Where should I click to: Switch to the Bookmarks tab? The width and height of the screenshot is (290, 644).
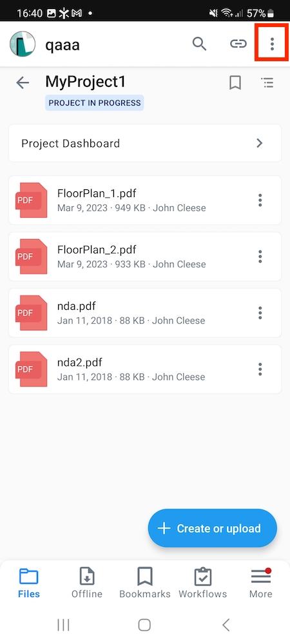(145, 582)
